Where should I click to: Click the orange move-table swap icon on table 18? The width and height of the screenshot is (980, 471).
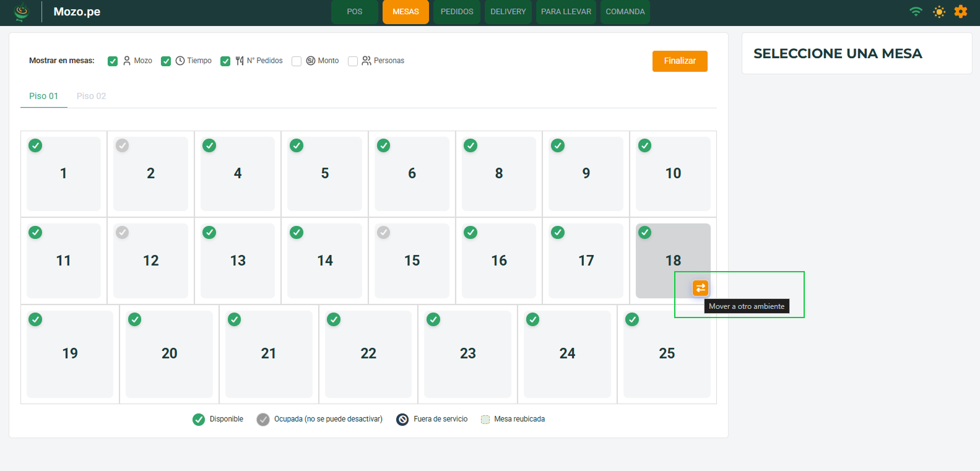pos(700,288)
